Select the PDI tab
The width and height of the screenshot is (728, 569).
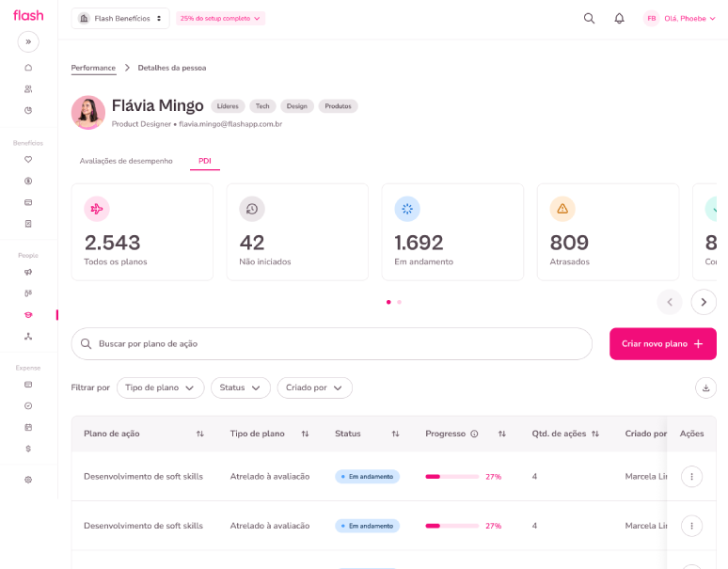click(x=204, y=161)
